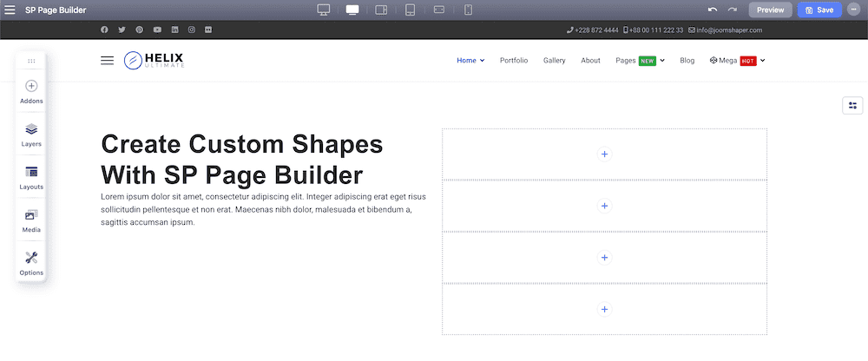The width and height of the screenshot is (868, 361).
Task: Open the Gallery menu item
Action: click(x=554, y=61)
